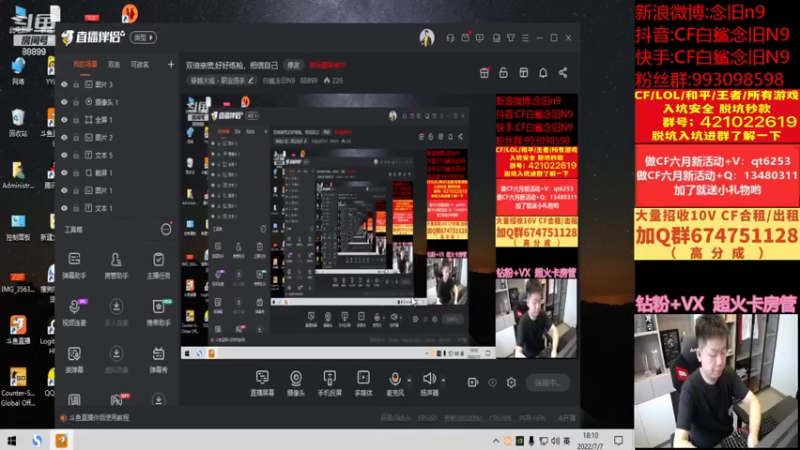
Task: Open the share icon above the preview
Action: point(563,72)
